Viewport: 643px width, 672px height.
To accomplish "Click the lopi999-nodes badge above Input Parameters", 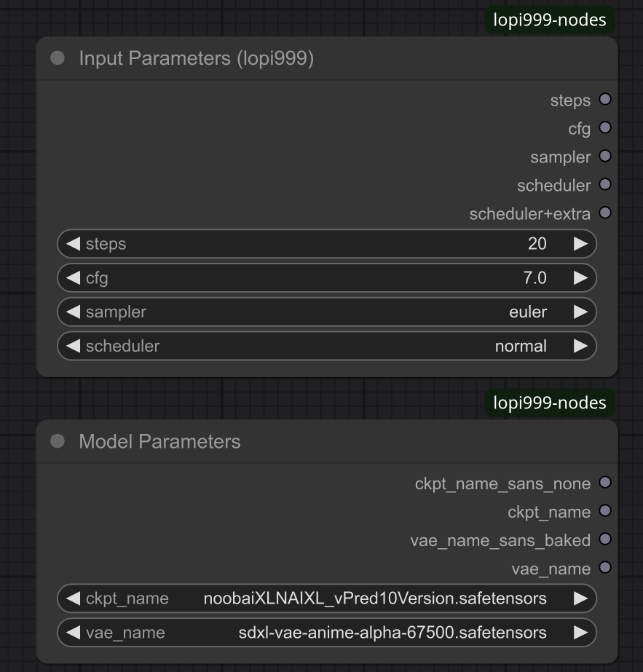I will pos(550,20).
